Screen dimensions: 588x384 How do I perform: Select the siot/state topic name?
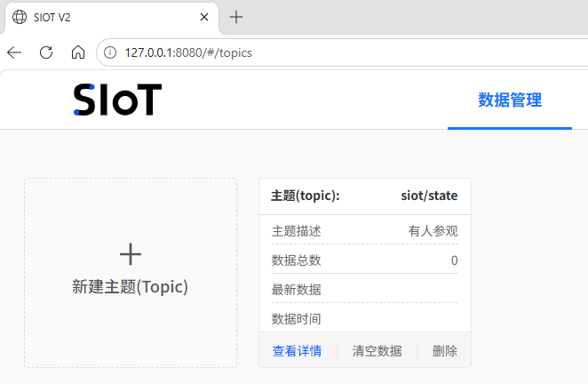(429, 196)
